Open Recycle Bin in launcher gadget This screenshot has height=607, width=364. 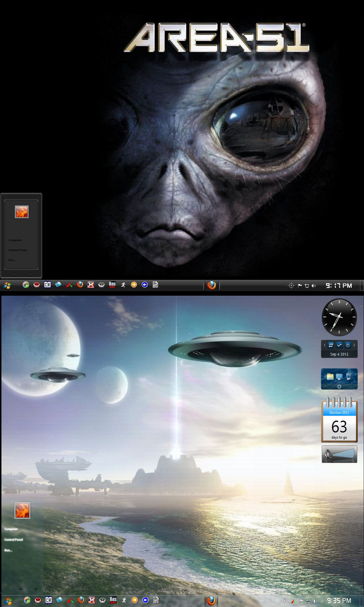348,376
